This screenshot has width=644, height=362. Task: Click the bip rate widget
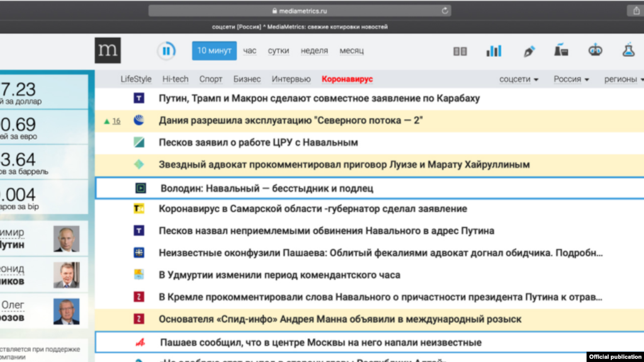[44, 197]
